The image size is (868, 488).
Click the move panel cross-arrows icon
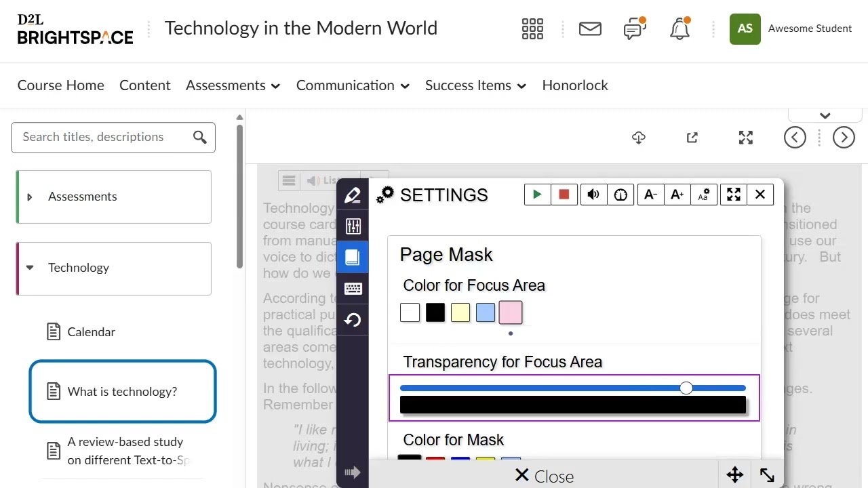point(735,475)
